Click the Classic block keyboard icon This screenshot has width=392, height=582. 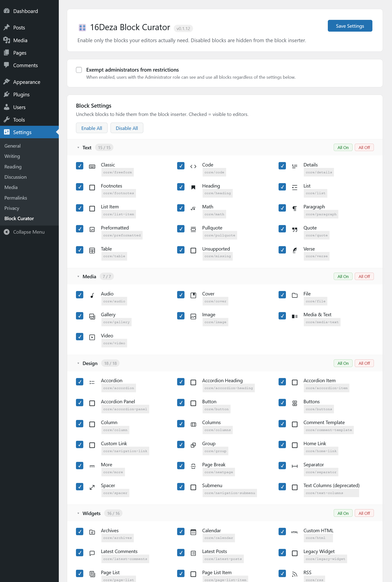tap(92, 166)
